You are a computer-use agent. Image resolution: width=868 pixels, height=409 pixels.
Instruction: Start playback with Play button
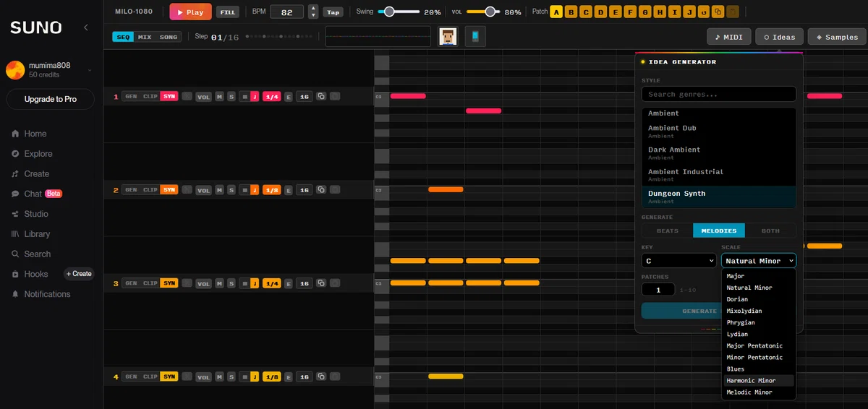coord(190,12)
